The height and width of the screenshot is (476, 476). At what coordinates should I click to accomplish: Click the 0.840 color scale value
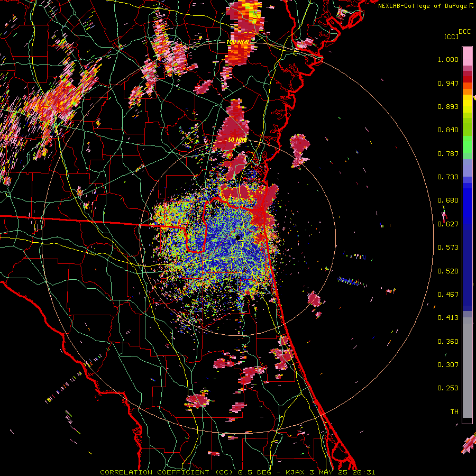(448, 130)
